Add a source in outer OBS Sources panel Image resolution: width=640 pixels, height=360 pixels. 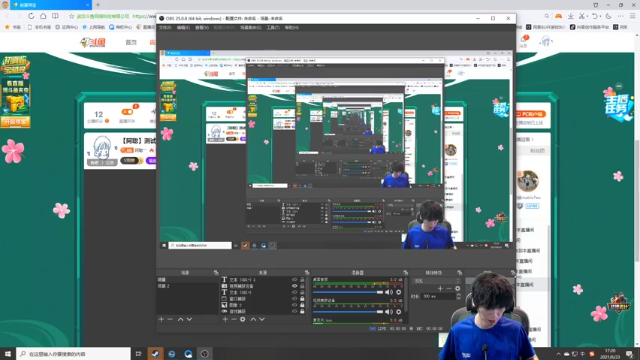coord(225,319)
